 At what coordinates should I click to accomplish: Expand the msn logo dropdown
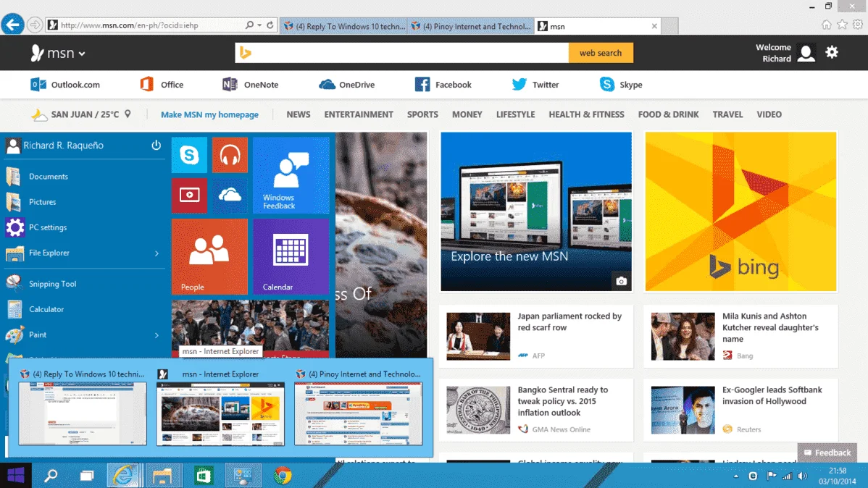(x=81, y=54)
